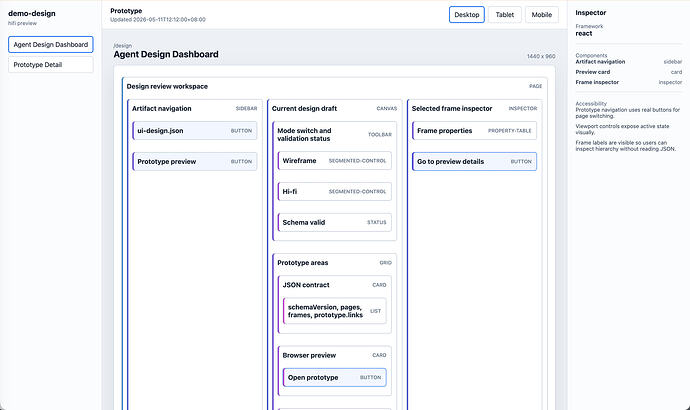The width and height of the screenshot is (690, 410).
Task: Click the Prototype preview button frame
Action: pyautogui.click(x=195, y=161)
